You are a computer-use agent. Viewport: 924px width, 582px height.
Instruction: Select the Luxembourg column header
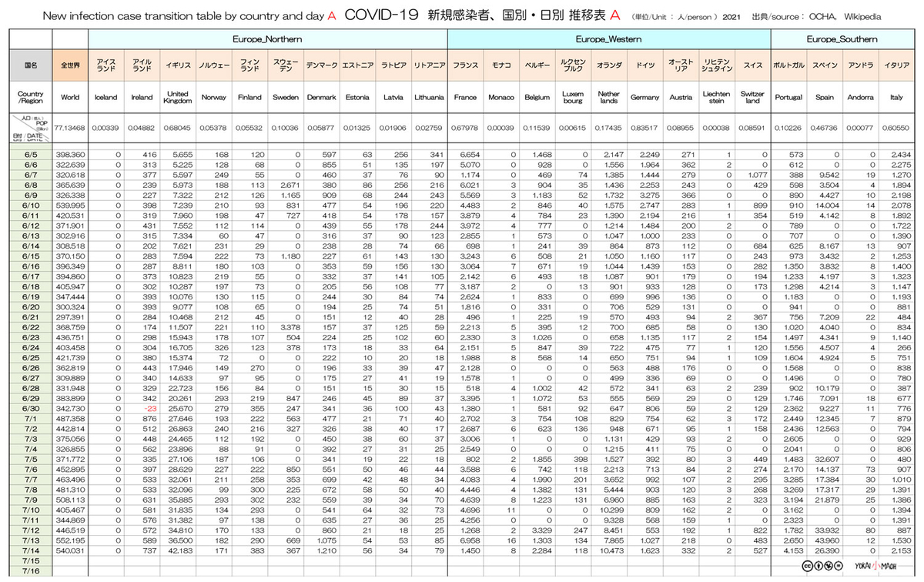point(573,98)
